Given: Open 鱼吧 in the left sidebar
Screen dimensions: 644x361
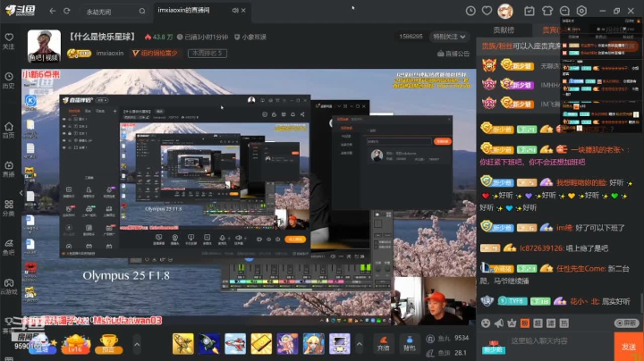Looking at the screenshot, I should pyautogui.click(x=9, y=248).
